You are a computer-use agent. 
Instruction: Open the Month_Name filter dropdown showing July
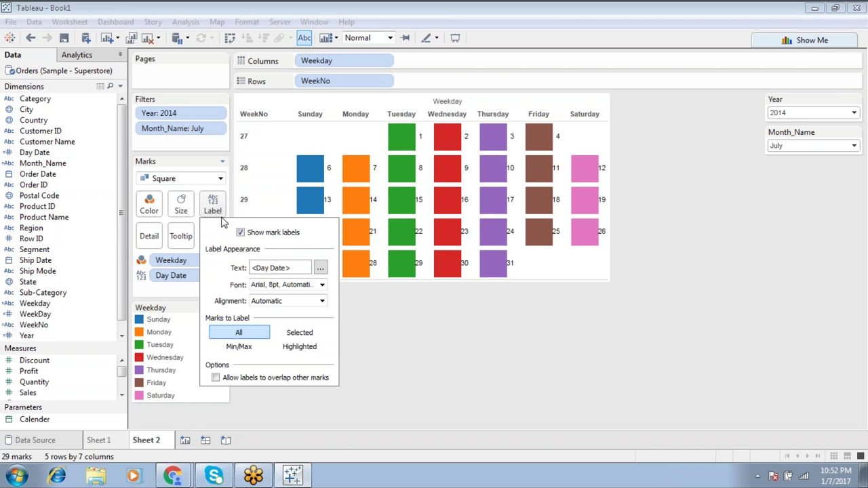point(813,146)
